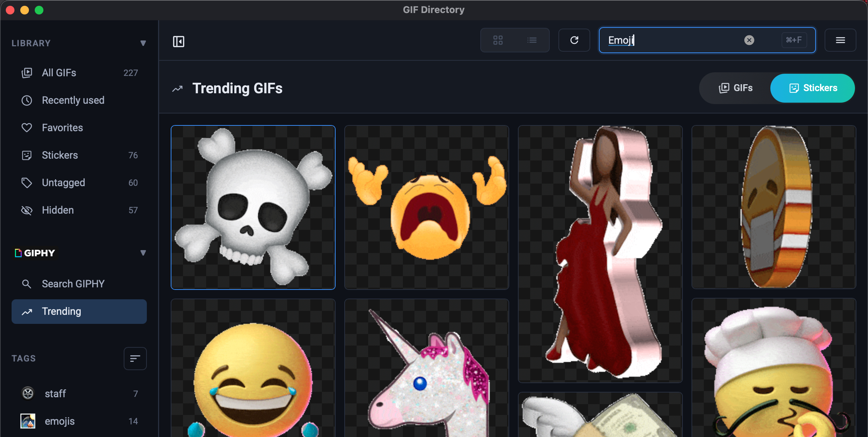Open Recently used list
The image size is (868, 437).
[x=79, y=100]
